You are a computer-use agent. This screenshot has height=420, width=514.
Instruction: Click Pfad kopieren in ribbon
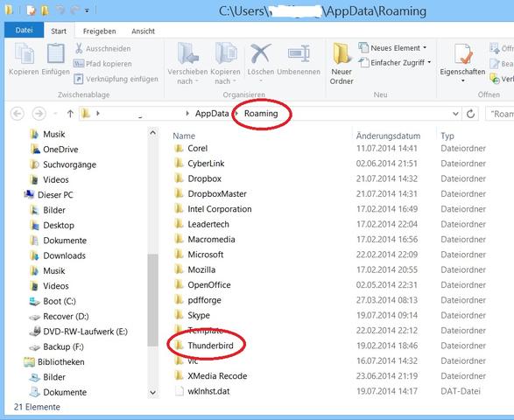tap(103, 64)
